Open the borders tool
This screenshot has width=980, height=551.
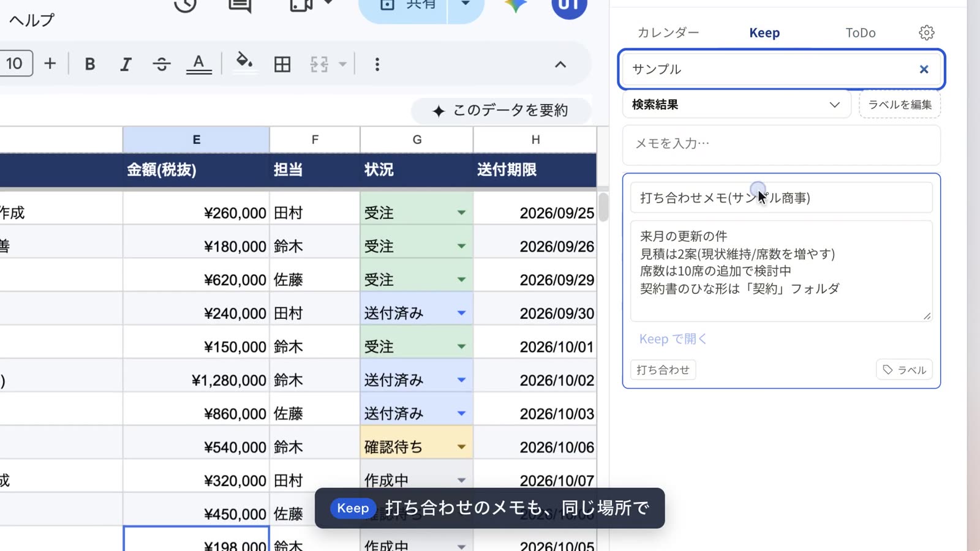click(x=282, y=64)
